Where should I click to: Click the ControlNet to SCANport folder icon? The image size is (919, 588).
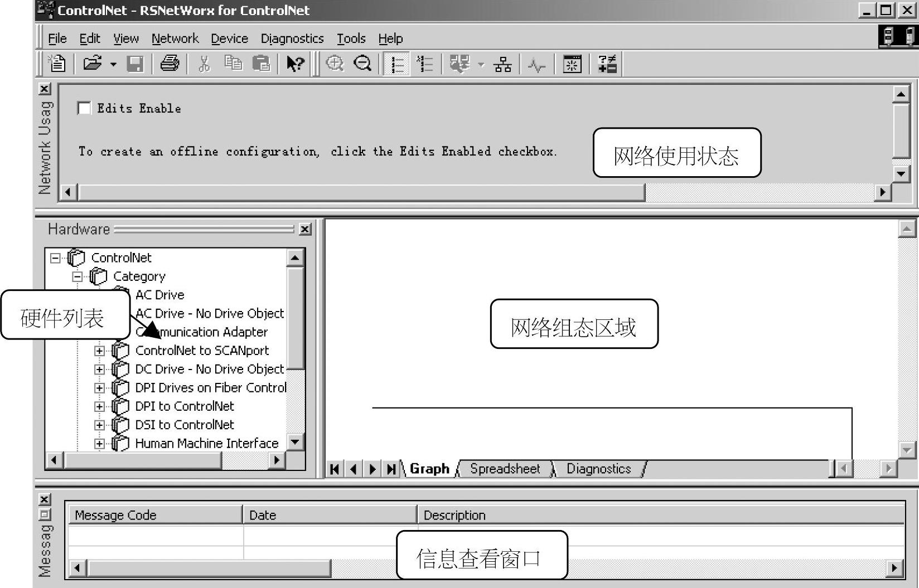click(x=120, y=351)
